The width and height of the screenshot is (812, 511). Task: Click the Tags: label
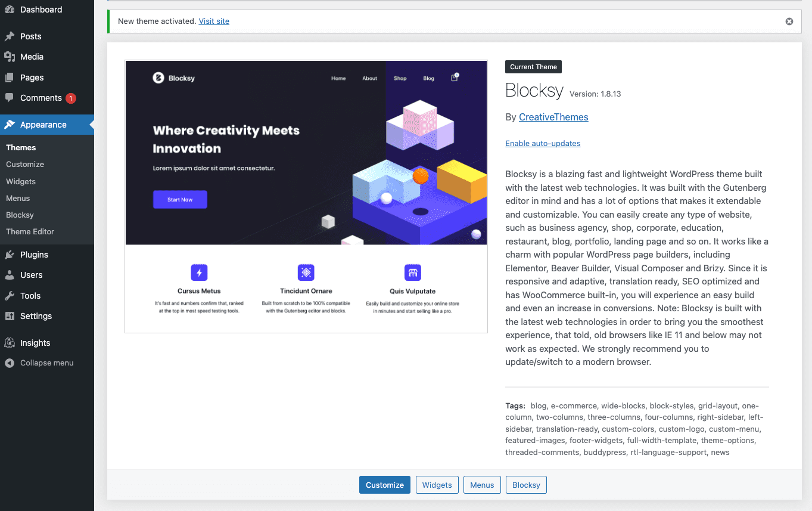point(515,405)
